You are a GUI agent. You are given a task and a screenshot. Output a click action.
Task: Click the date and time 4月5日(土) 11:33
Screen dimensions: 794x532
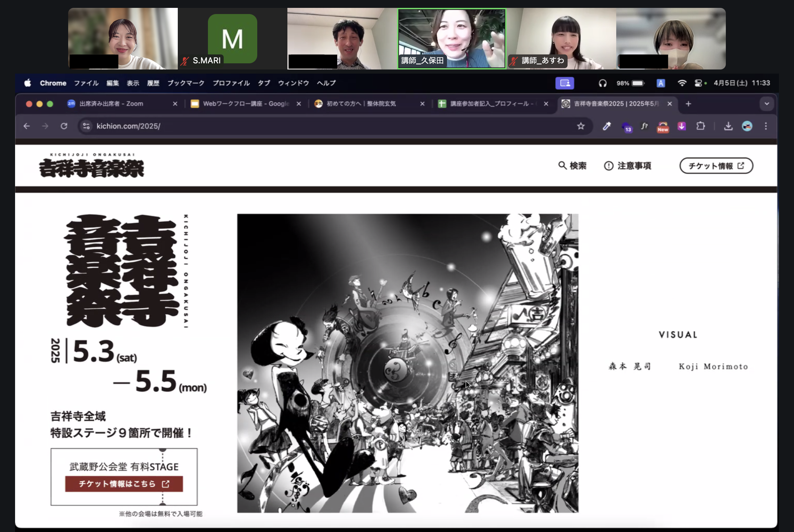pos(742,83)
